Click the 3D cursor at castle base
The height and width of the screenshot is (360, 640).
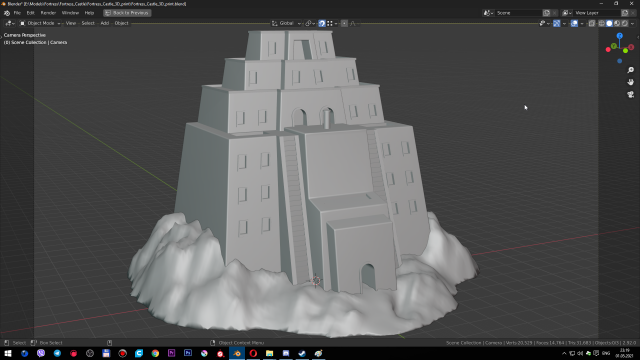(316, 280)
